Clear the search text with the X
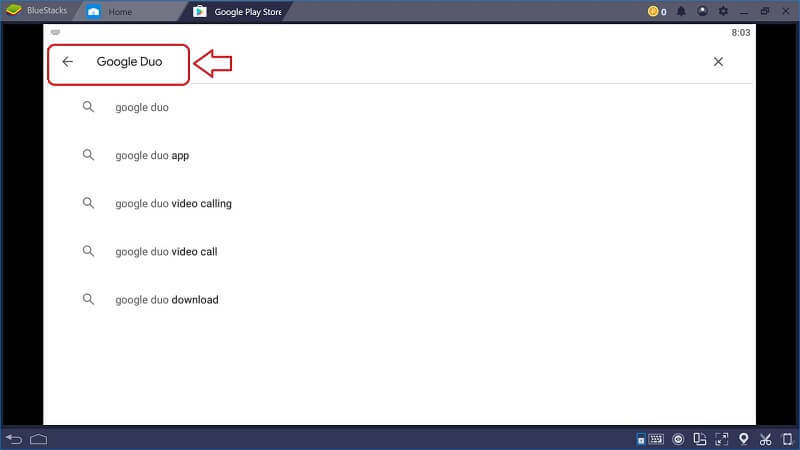The width and height of the screenshot is (800, 450). click(x=718, y=62)
